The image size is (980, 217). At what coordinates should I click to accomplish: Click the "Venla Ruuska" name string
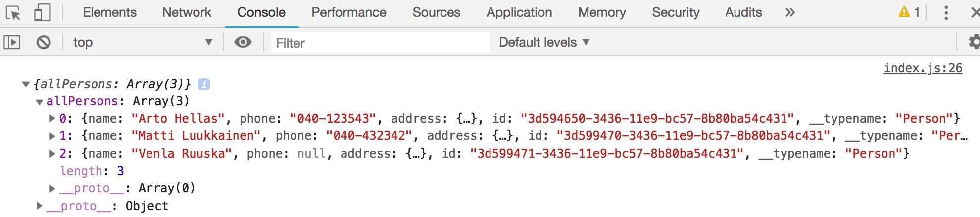coord(182,154)
